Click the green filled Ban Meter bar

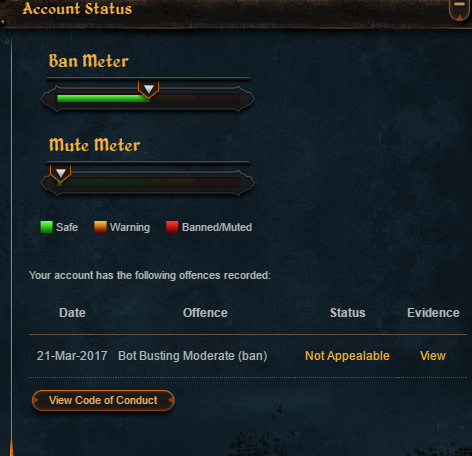coord(103,98)
